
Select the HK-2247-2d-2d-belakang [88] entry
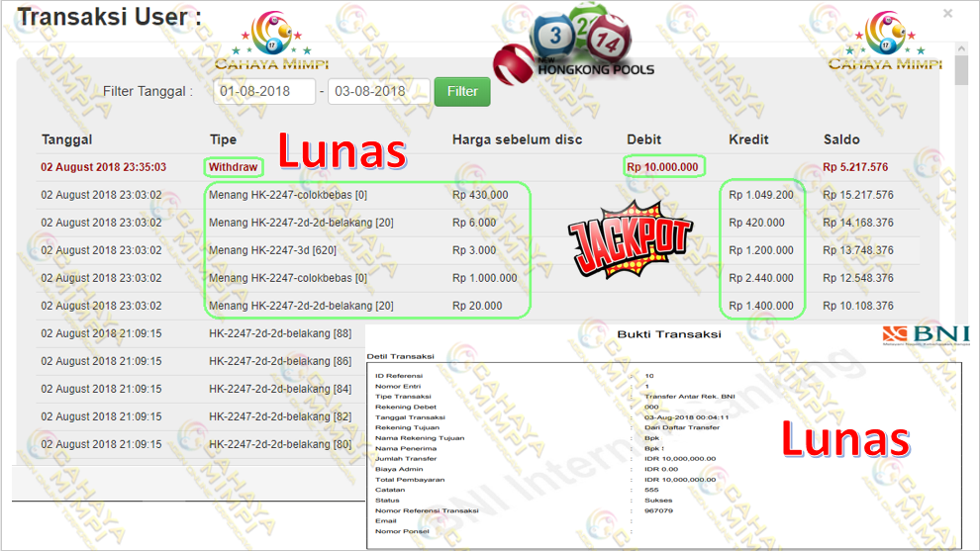pyautogui.click(x=280, y=333)
